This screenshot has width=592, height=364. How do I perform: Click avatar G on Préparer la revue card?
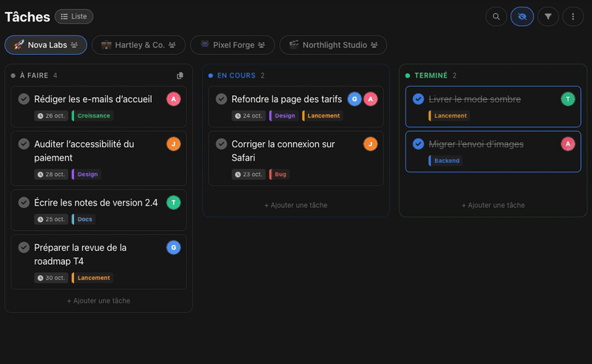(174, 247)
